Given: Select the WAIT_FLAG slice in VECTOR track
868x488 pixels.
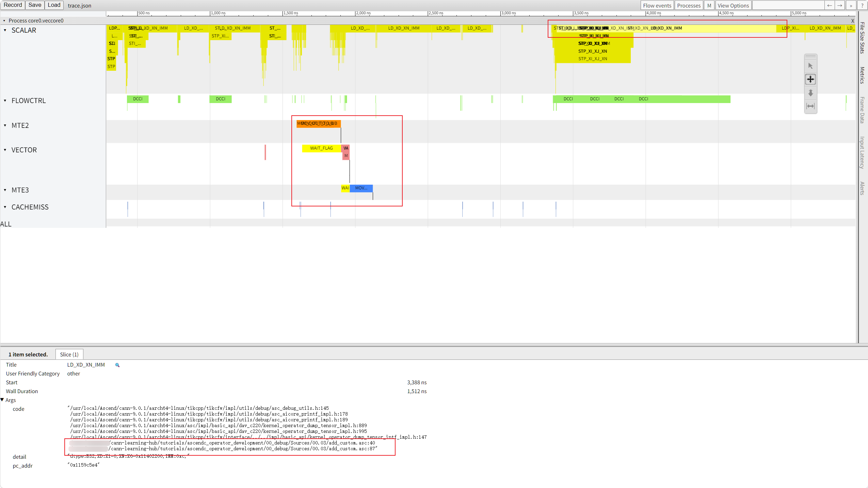Looking at the screenshot, I should click(321, 148).
